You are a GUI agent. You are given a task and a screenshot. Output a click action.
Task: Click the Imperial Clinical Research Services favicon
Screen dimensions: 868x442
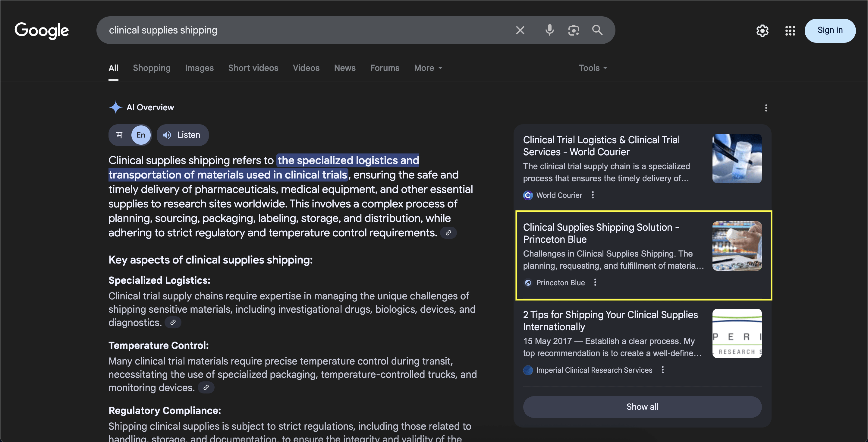528,370
